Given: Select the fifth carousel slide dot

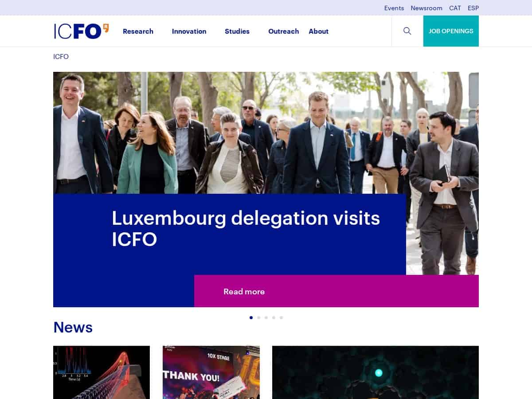Looking at the screenshot, I should tap(281, 317).
